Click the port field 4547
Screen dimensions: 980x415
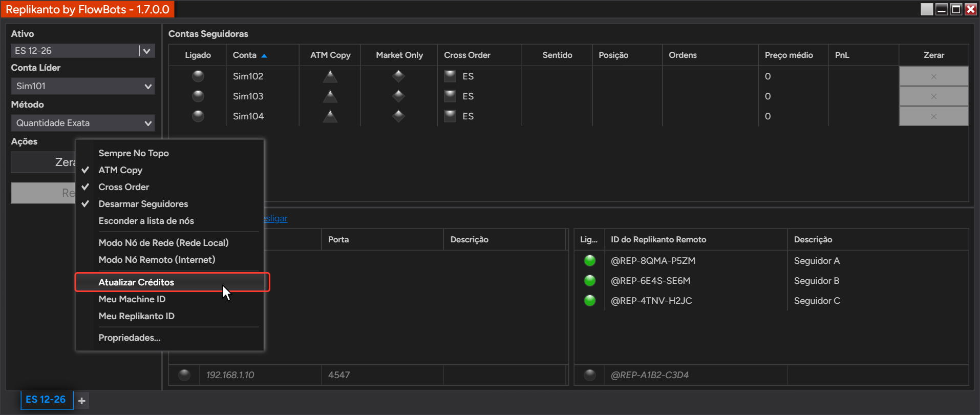click(x=382, y=375)
